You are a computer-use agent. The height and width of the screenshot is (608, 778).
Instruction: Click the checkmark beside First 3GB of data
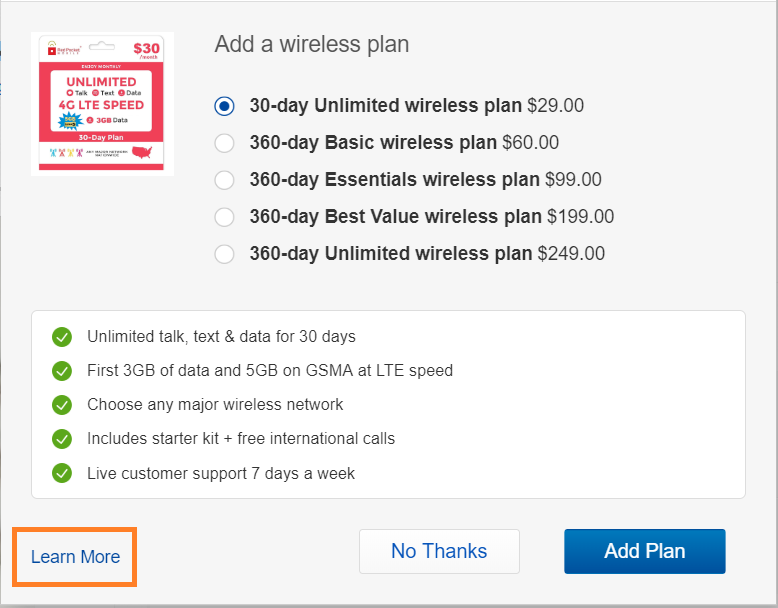tap(62, 371)
